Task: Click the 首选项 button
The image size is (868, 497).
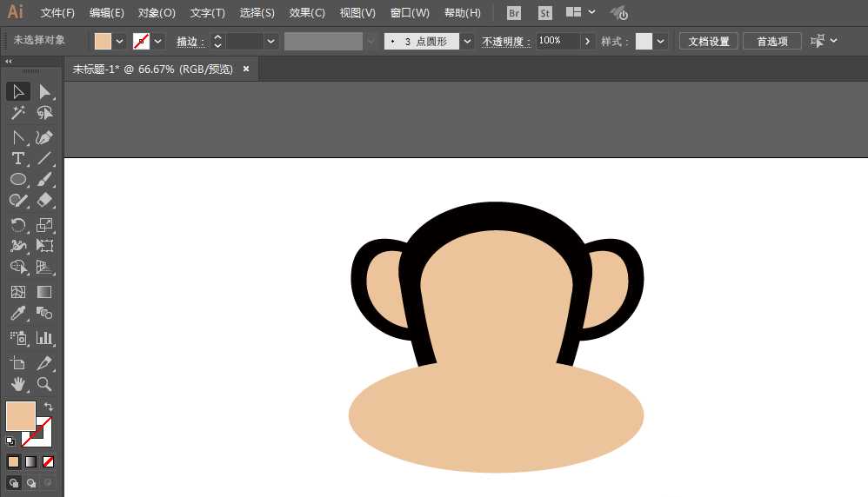Action: pos(771,42)
